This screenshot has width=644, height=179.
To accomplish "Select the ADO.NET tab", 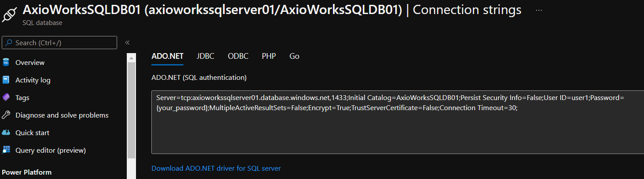I will [x=167, y=56].
